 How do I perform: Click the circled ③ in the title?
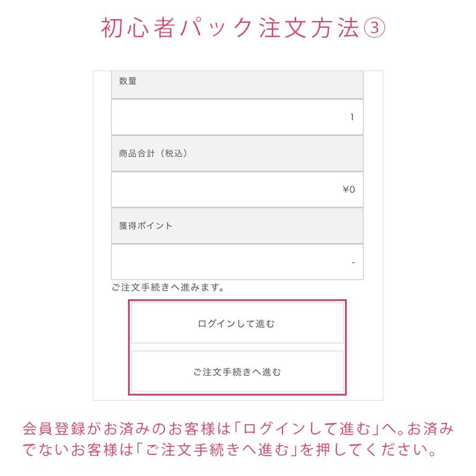[x=374, y=29]
